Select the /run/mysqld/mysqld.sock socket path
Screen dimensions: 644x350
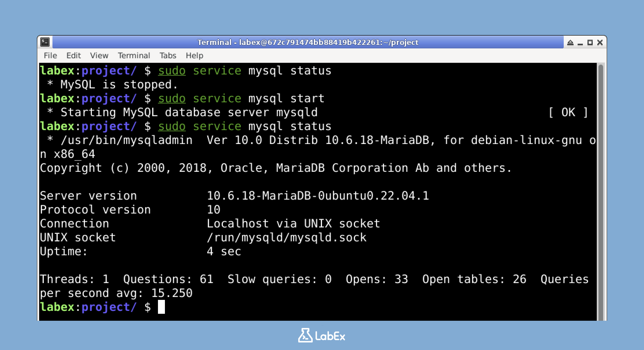(x=286, y=237)
